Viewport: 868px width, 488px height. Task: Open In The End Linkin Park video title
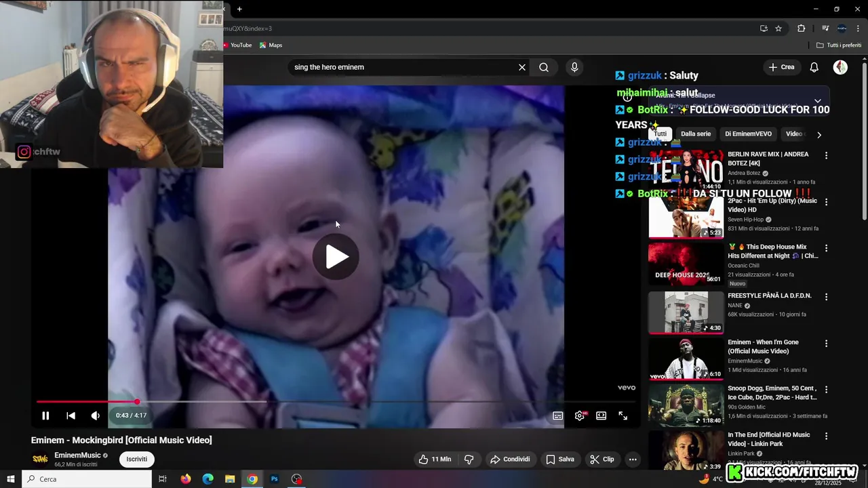pyautogui.click(x=769, y=439)
